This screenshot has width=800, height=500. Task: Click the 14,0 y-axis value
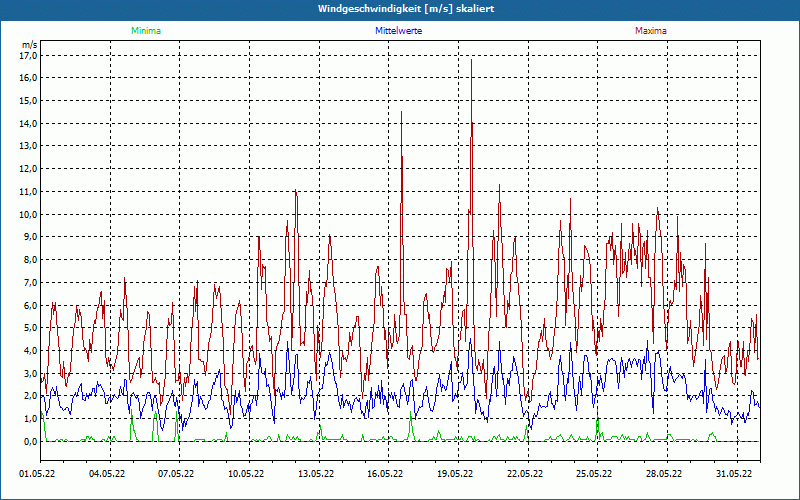pos(30,123)
